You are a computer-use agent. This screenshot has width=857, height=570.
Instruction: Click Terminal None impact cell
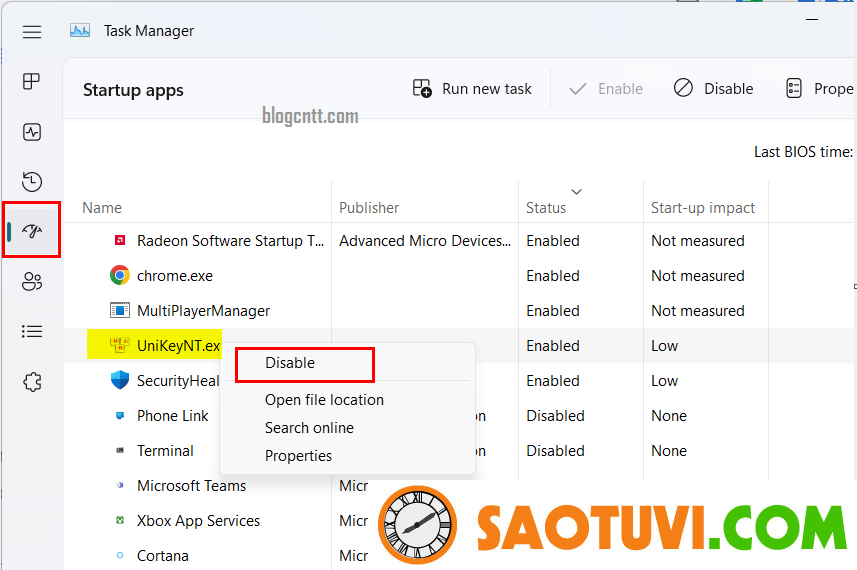tap(668, 451)
